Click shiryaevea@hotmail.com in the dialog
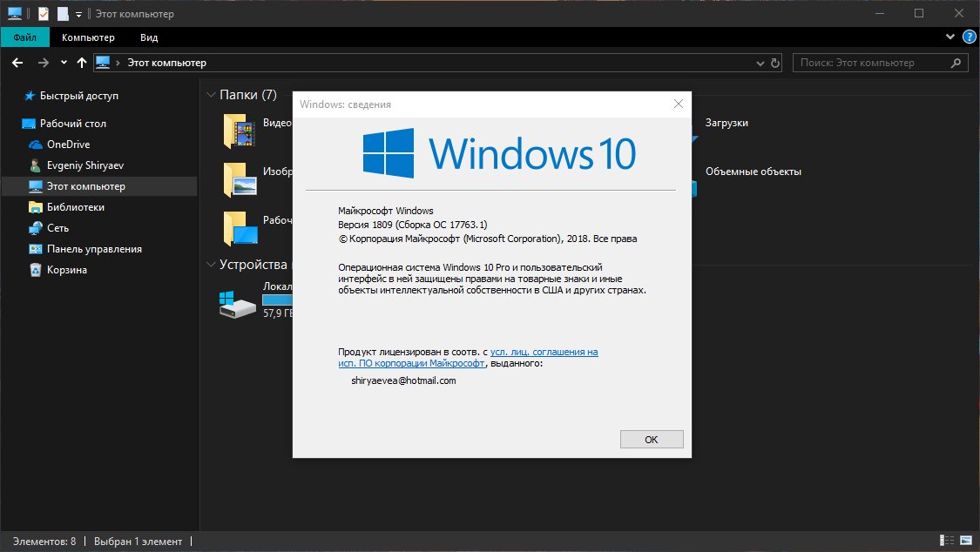The image size is (980, 552). coord(403,380)
